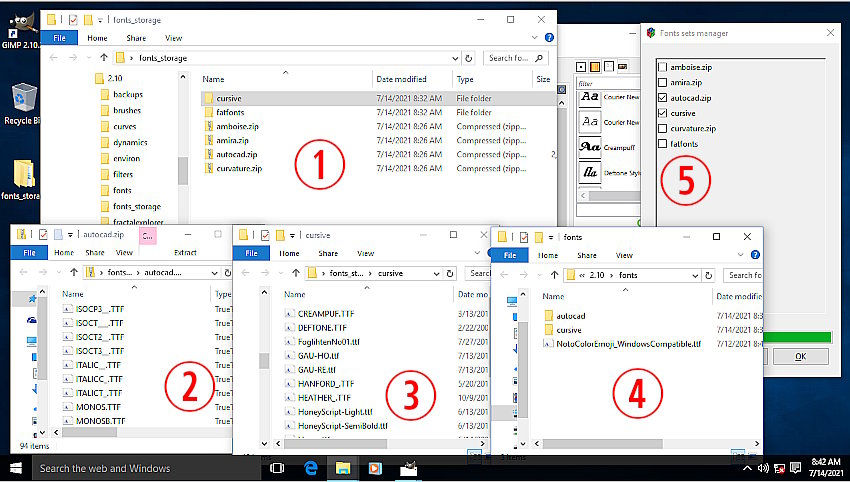Open the Share tab in fonts_storage window

[x=135, y=38]
